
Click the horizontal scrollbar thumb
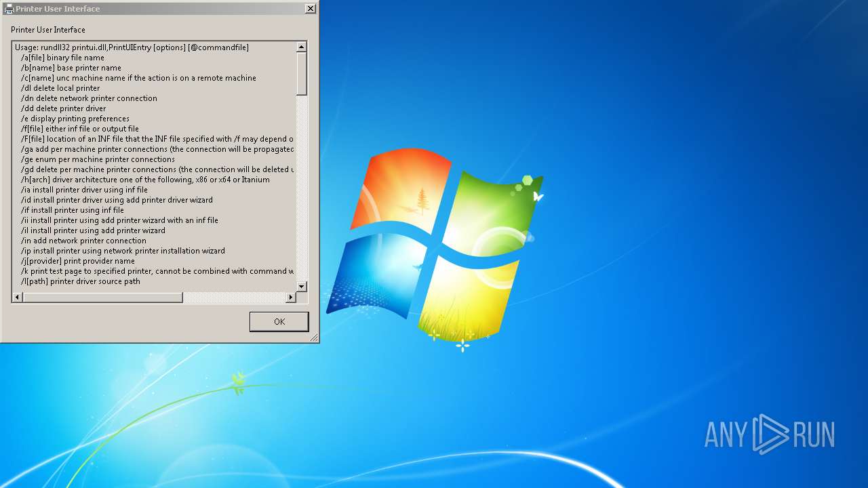click(x=103, y=297)
